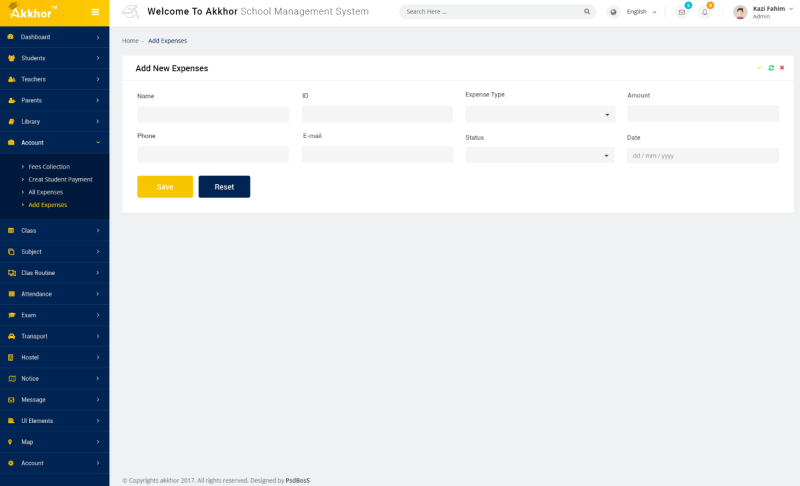Open the messages envelope icon
The width and height of the screenshot is (800, 486).
point(682,12)
